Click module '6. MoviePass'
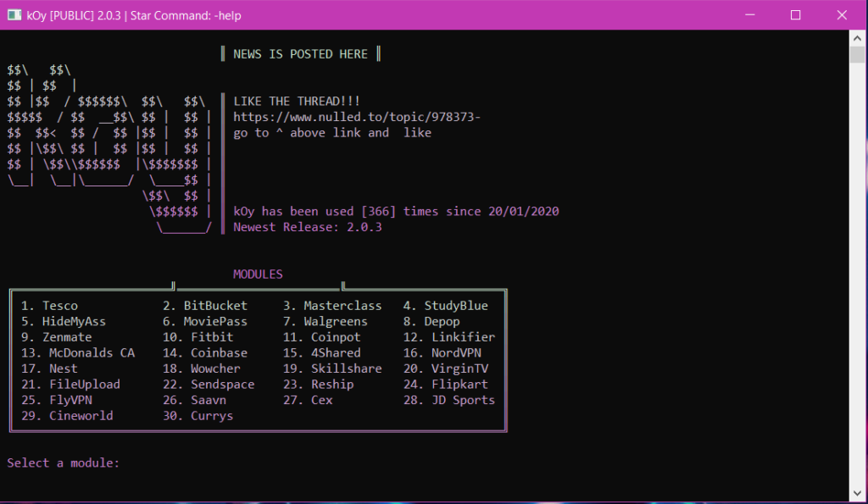Viewport: 868px width, 504px height. 205,321
